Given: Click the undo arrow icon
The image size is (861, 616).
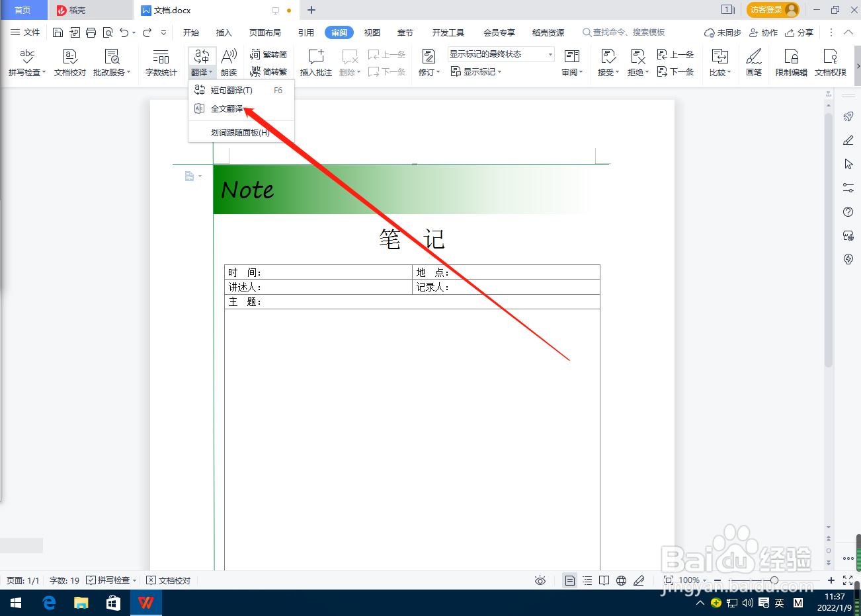Looking at the screenshot, I should click(124, 32).
